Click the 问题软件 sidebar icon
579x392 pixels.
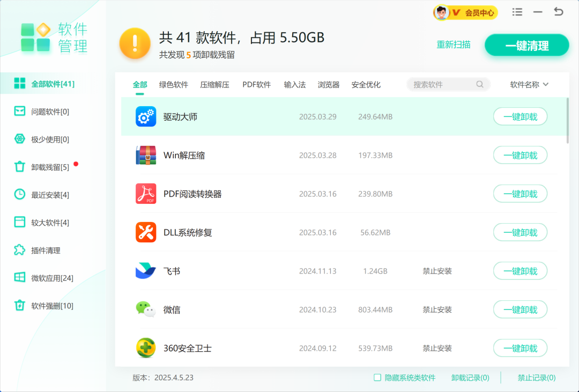tap(20, 111)
